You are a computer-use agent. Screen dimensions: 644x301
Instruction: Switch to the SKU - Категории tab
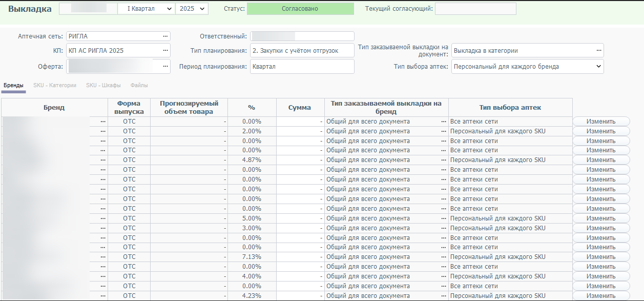point(55,86)
